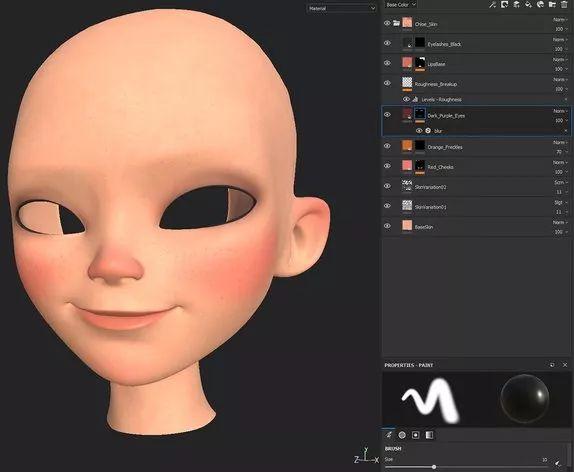Click the add effect wand icon
The image size is (574, 472).
click(x=493, y=4)
